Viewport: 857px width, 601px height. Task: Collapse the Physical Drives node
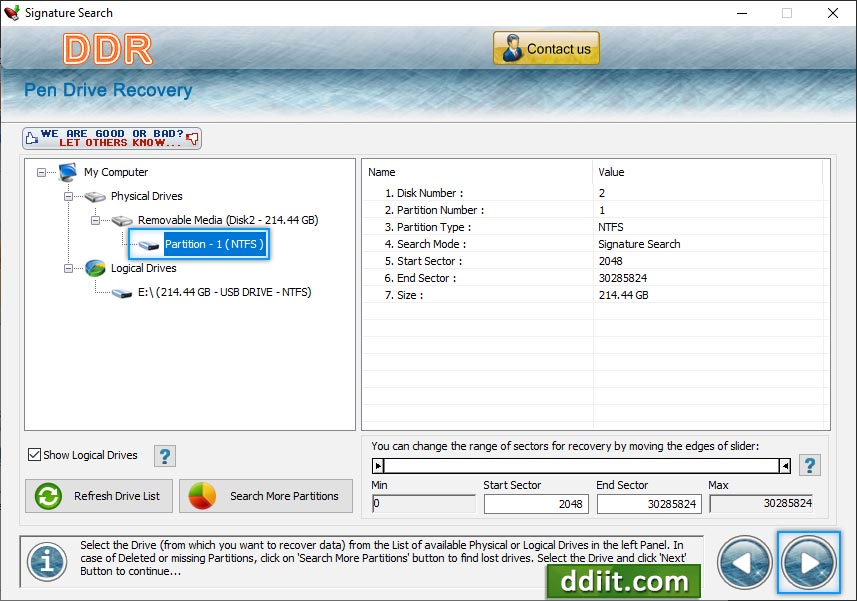coord(69,196)
